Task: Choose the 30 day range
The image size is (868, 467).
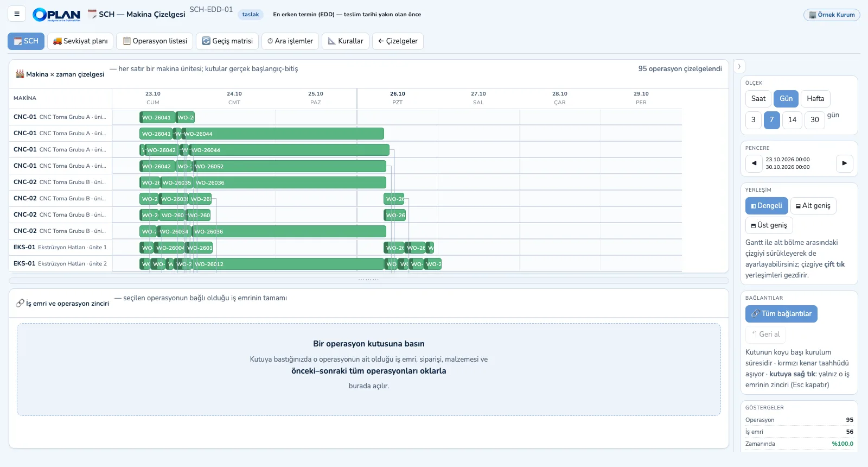Action: (x=815, y=120)
